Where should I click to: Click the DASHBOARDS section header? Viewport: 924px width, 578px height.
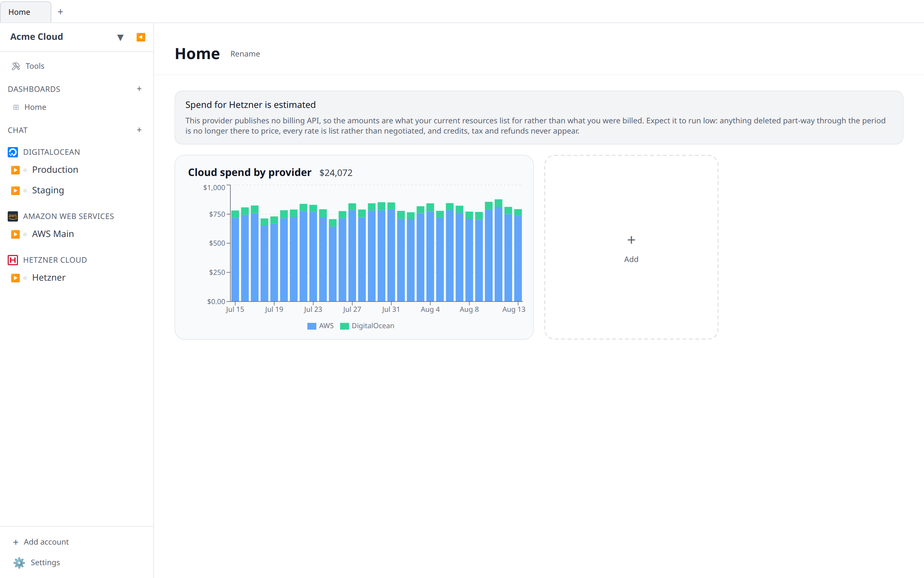point(34,89)
